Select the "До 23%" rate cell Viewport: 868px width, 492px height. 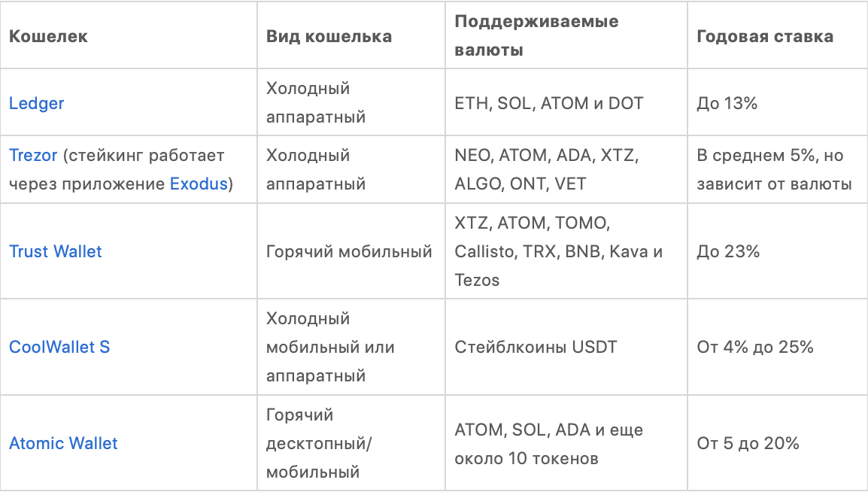point(728,251)
